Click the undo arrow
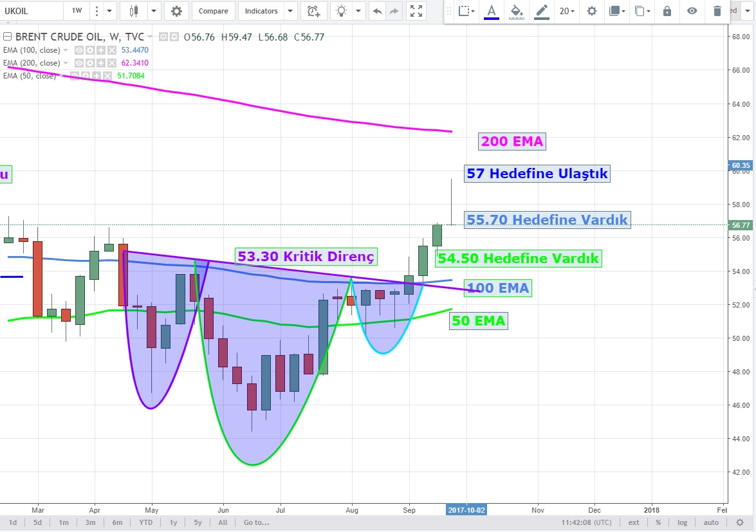This screenshot has width=756, height=532. coord(377,11)
